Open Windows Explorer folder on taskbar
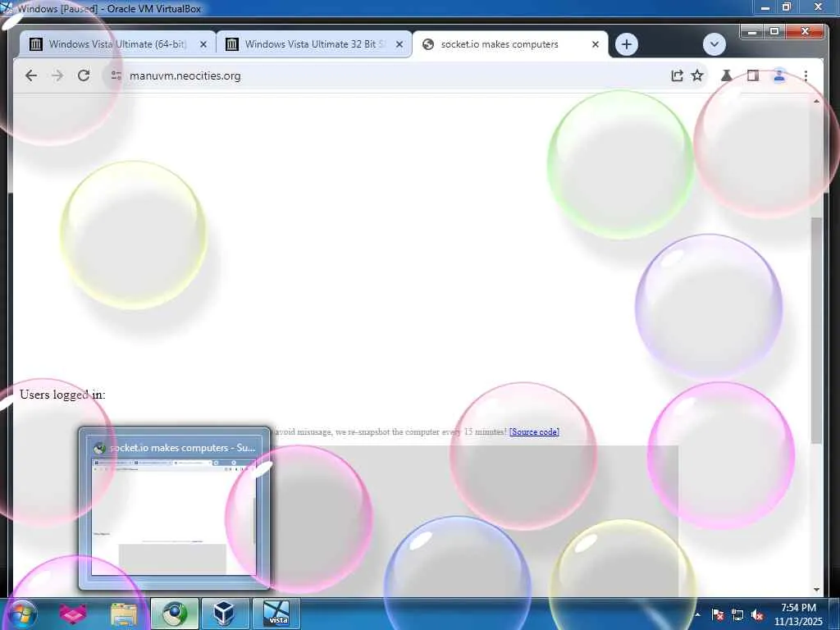Image resolution: width=840 pixels, height=630 pixels. [124, 614]
